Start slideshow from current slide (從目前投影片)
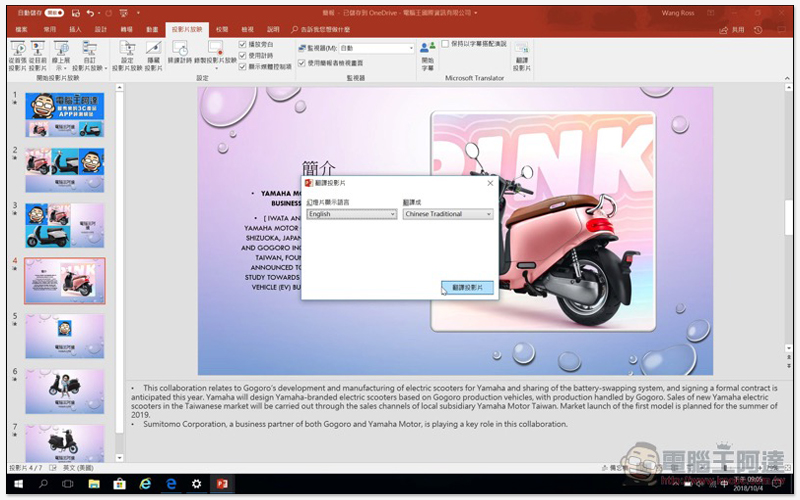The image size is (800, 500). pyautogui.click(x=38, y=56)
